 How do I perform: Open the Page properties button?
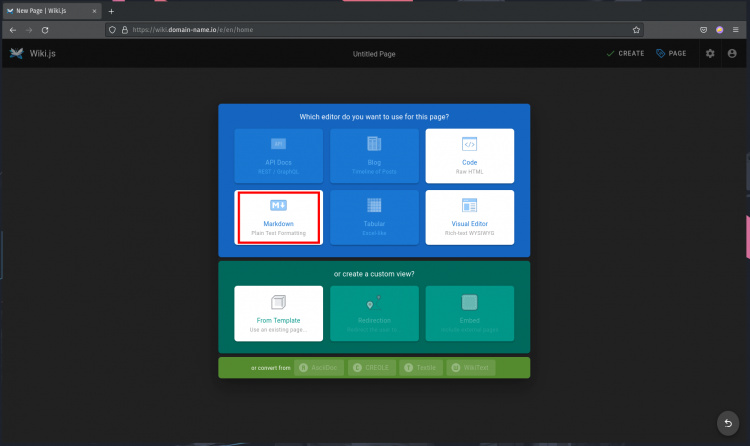pyautogui.click(x=671, y=53)
